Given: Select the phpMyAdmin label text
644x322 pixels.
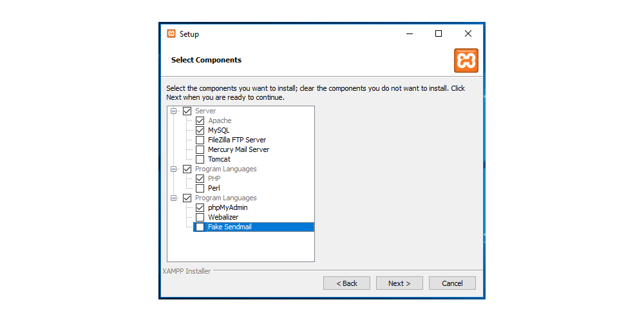Looking at the screenshot, I should click(227, 208).
